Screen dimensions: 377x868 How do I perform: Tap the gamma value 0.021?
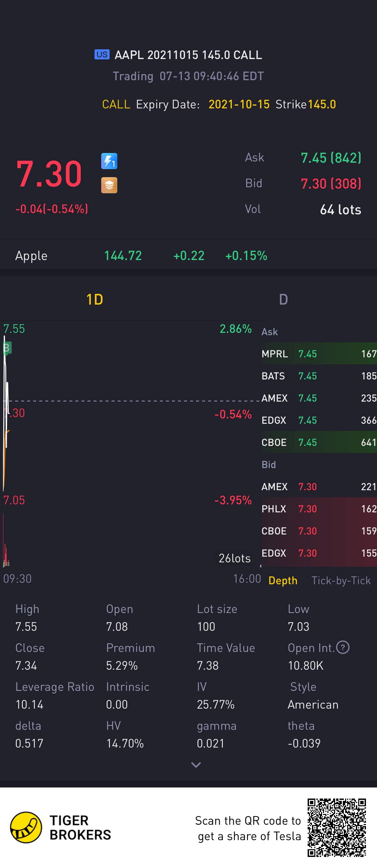(210, 743)
